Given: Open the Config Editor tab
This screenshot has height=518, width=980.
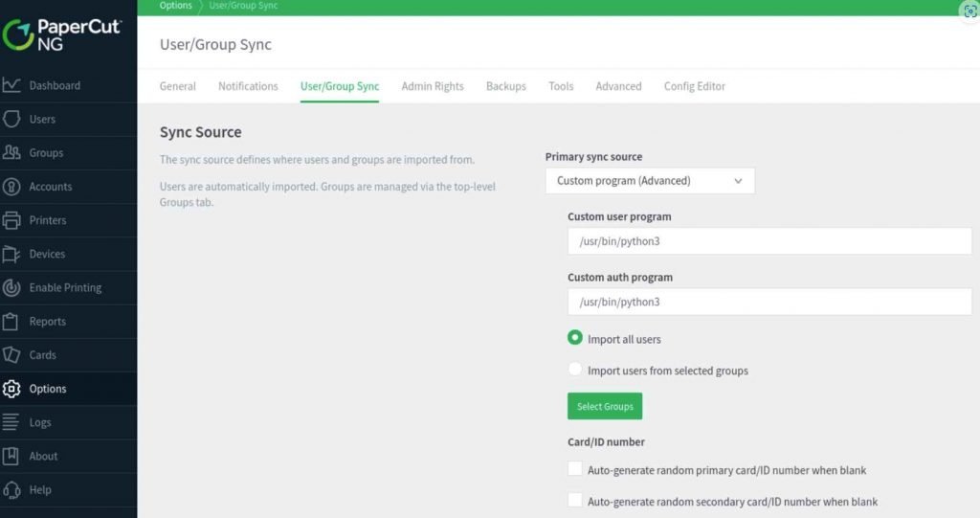Looking at the screenshot, I should (x=695, y=86).
